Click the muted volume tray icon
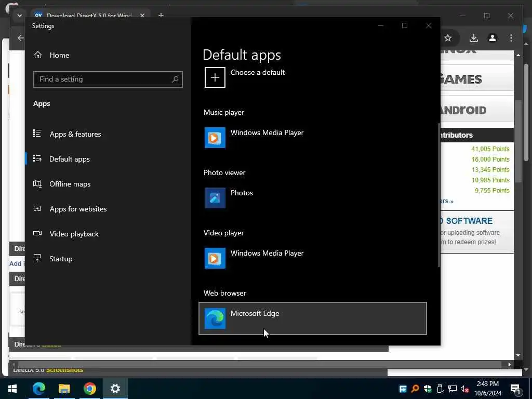 click(x=465, y=389)
